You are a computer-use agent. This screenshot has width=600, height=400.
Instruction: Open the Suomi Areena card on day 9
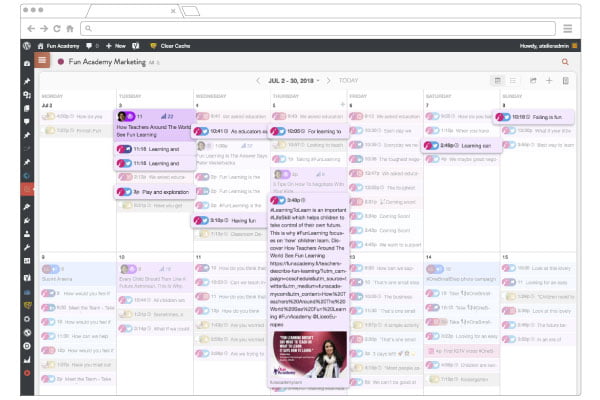tap(78, 273)
